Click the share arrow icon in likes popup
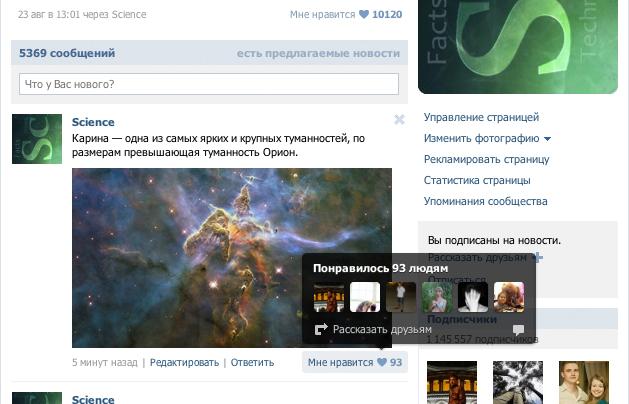Viewport: 629px width, 404px height. [x=321, y=329]
